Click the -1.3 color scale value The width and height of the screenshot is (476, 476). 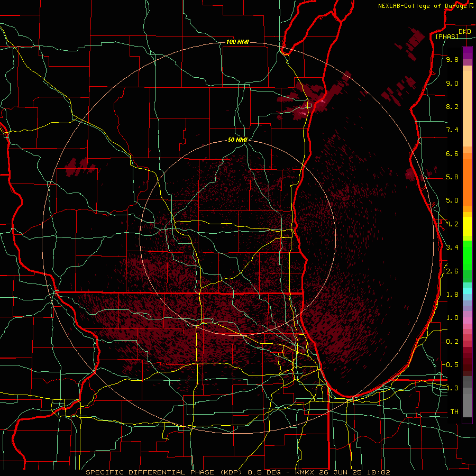point(450,388)
